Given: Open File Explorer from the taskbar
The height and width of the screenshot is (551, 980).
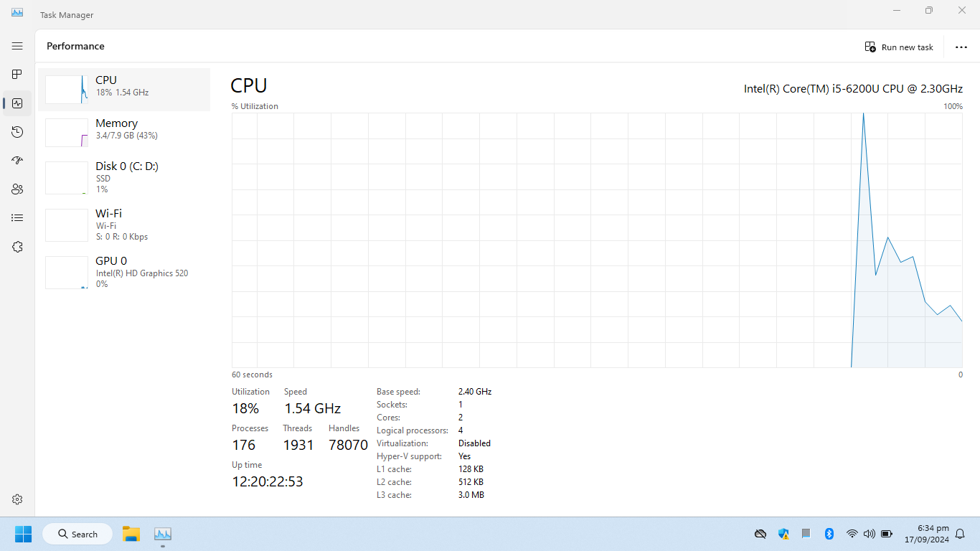Looking at the screenshot, I should coord(131,534).
